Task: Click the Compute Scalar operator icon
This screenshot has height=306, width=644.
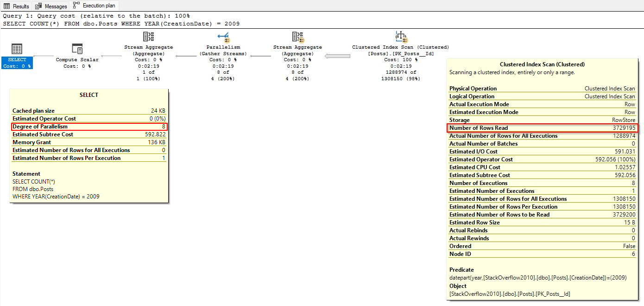Action: tap(77, 49)
